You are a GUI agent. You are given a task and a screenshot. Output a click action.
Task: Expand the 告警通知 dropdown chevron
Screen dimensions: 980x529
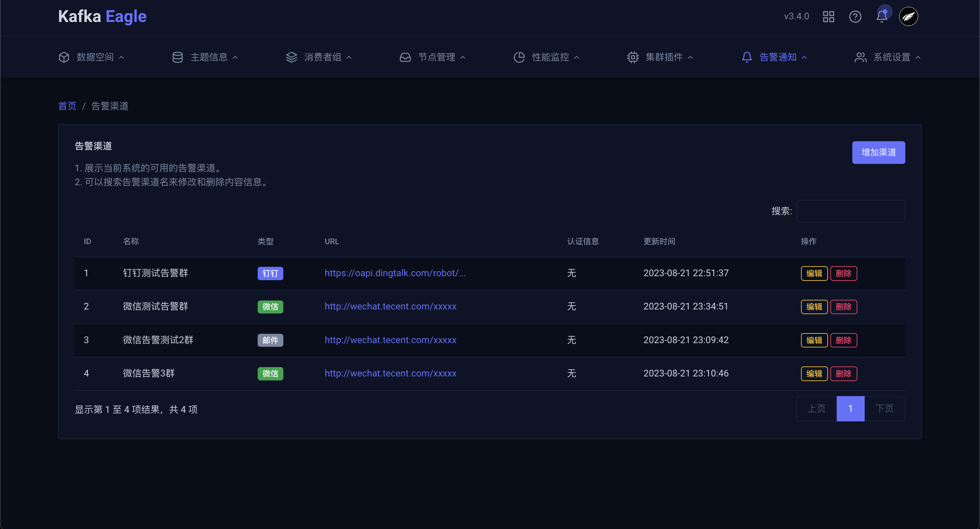[804, 57]
